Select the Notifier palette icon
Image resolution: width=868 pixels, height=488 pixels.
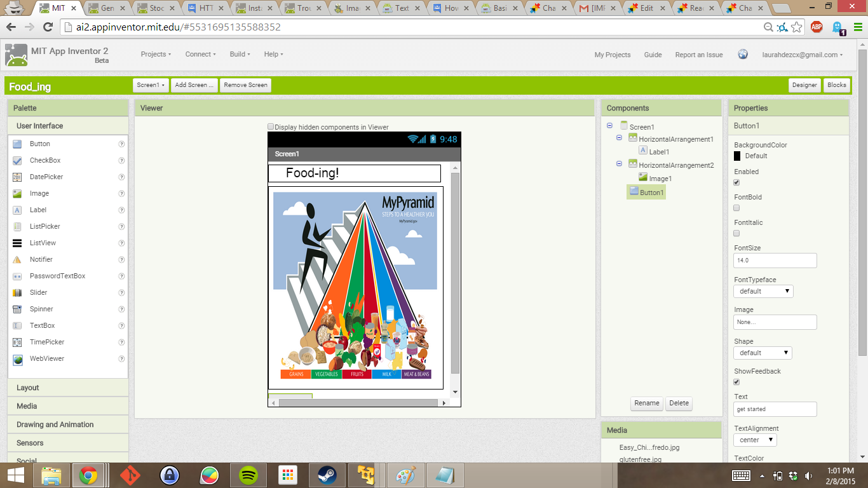[17, 260]
